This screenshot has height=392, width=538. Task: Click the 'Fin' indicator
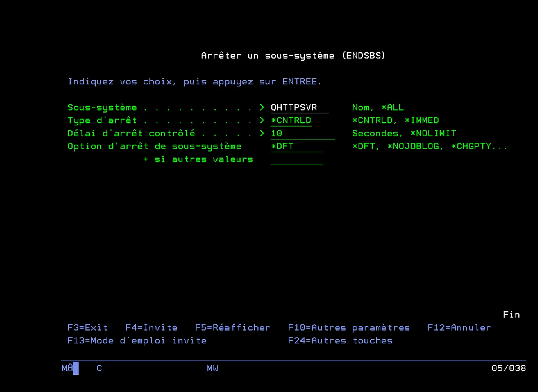pos(511,315)
